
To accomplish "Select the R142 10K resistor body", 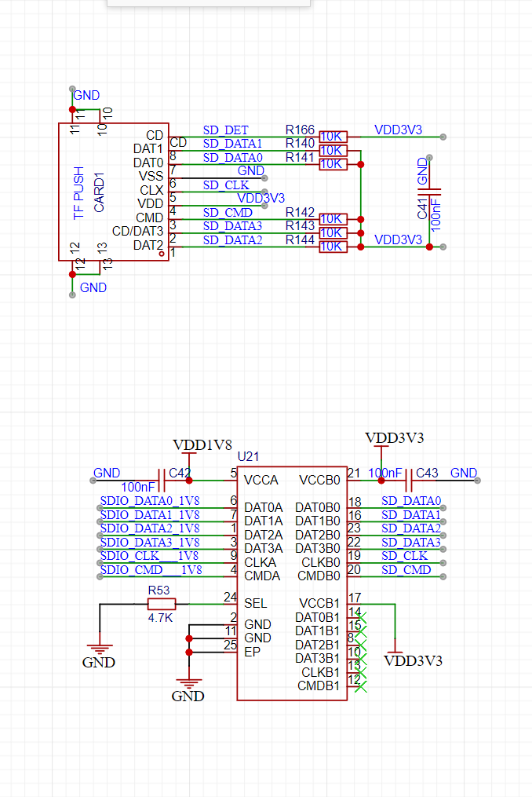I will click(333, 219).
